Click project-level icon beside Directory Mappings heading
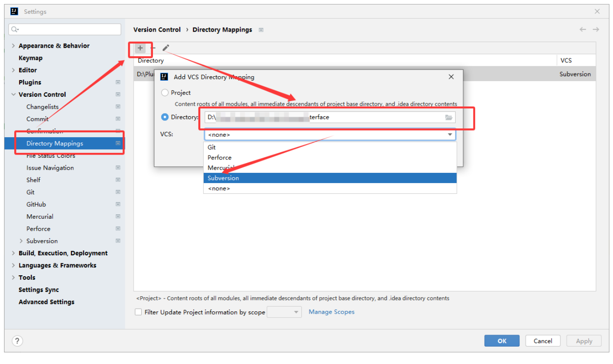The width and height of the screenshot is (613, 364). click(x=261, y=30)
